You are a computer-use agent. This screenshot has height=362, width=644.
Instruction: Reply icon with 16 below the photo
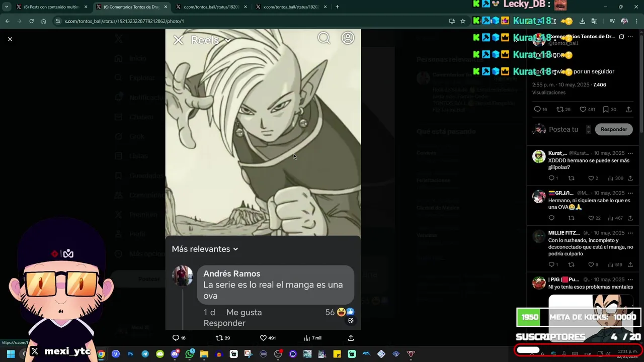point(179,338)
